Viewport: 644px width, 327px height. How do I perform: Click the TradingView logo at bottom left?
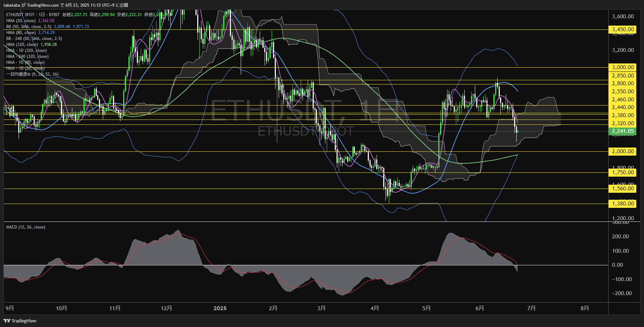click(x=20, y=321)
